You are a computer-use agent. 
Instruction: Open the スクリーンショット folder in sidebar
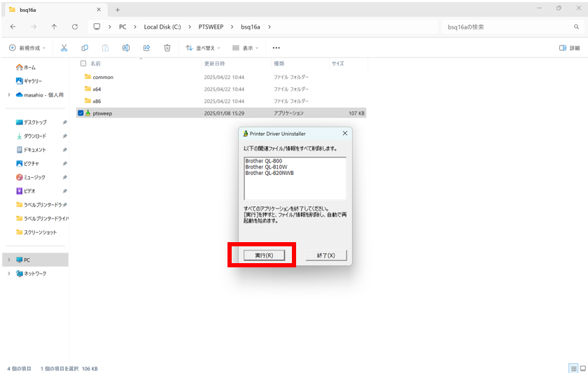[x=36, y=232]
